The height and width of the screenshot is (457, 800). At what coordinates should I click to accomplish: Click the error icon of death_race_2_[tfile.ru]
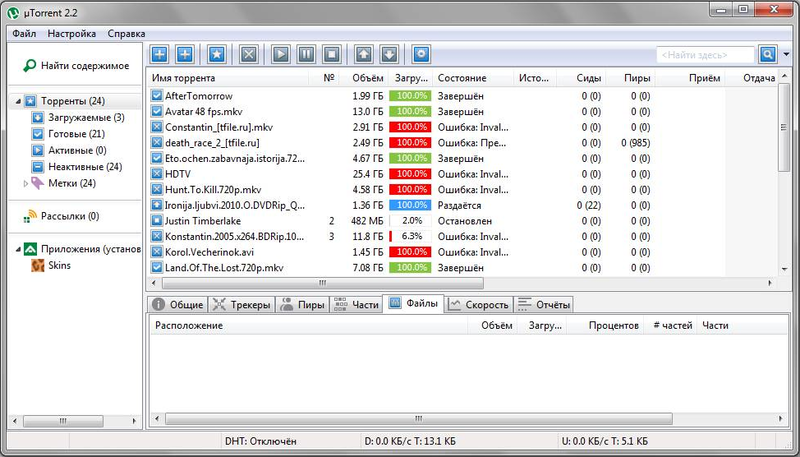[157, 143]
